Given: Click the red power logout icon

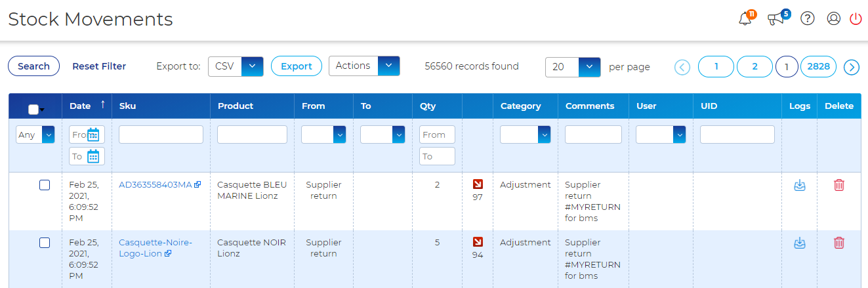Looking at the screenshot, I should (x=856, y=18).
